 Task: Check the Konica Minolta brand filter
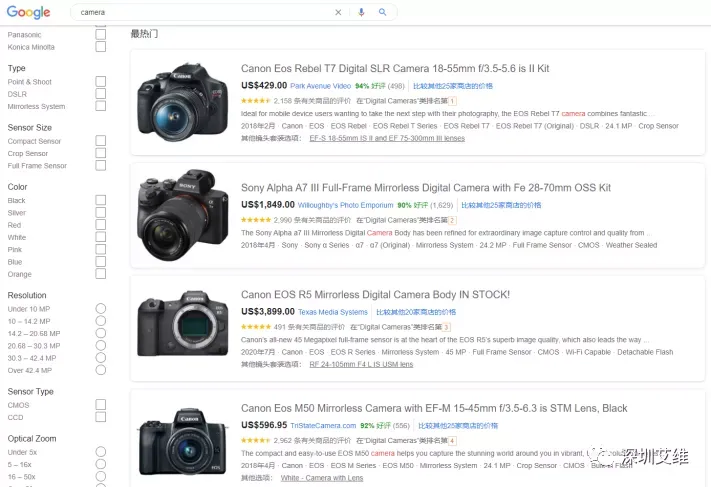[101, 47]
